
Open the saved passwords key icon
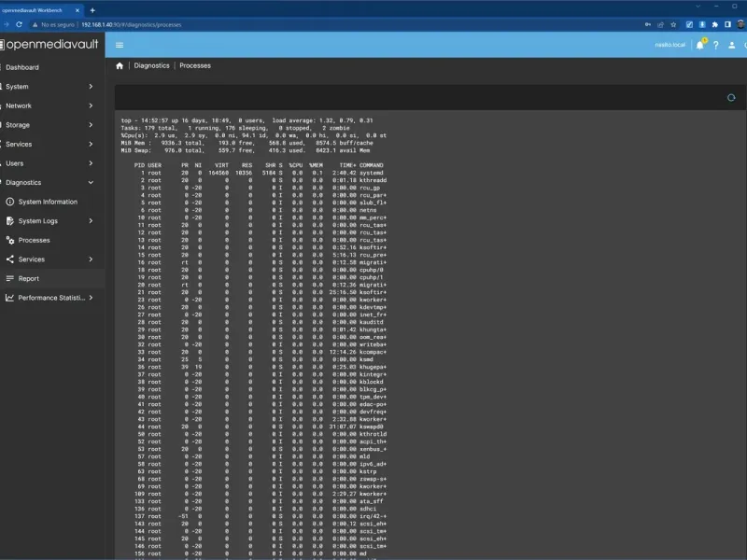click(648, 25)
